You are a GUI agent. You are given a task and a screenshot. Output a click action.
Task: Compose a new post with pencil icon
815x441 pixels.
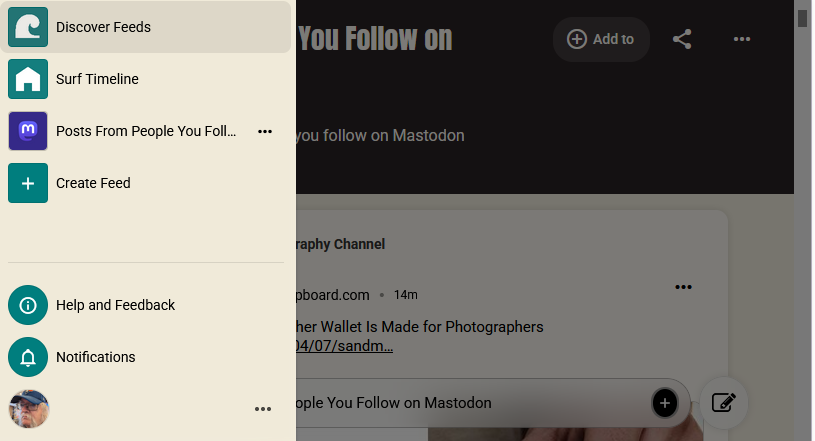[723, 403]
